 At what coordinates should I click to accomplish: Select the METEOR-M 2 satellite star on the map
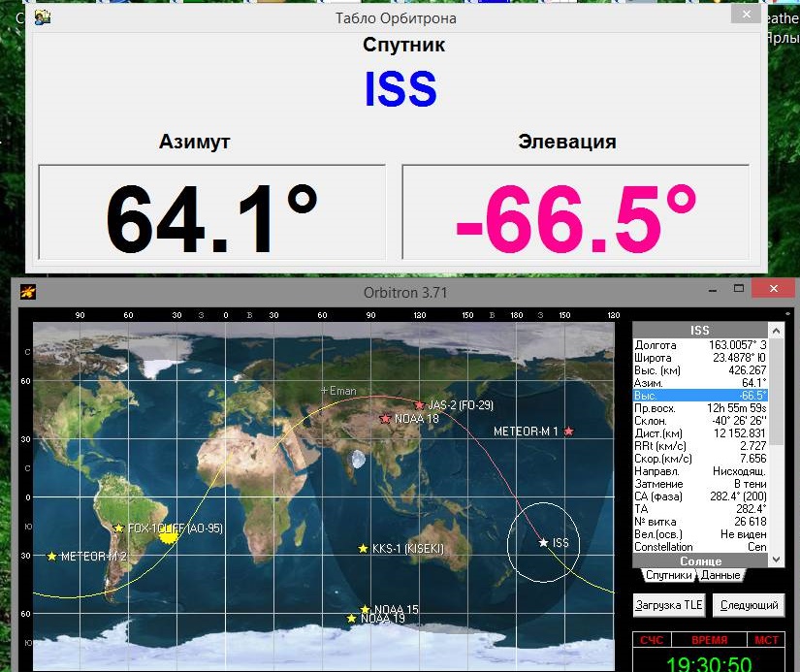point(51,557)
